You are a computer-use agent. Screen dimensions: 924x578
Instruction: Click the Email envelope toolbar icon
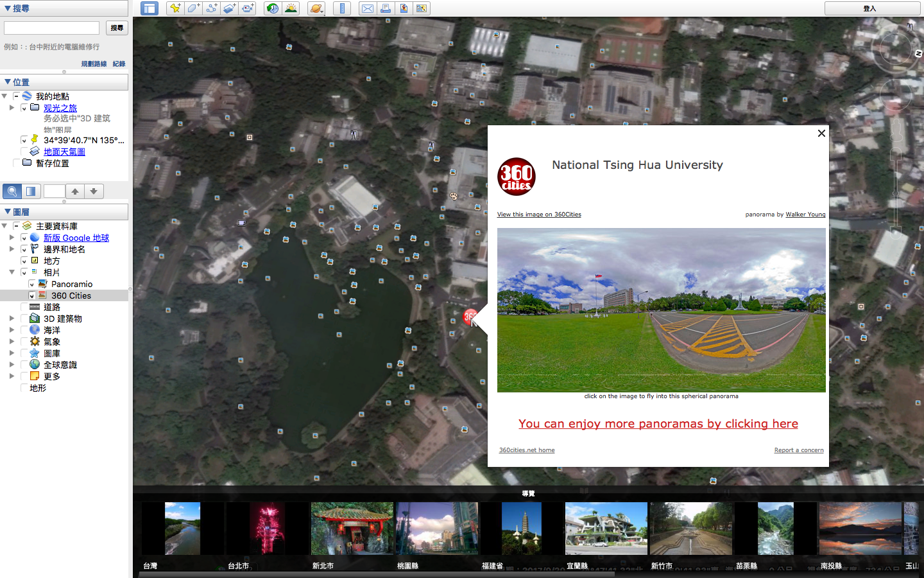click(x=368, y=8)
